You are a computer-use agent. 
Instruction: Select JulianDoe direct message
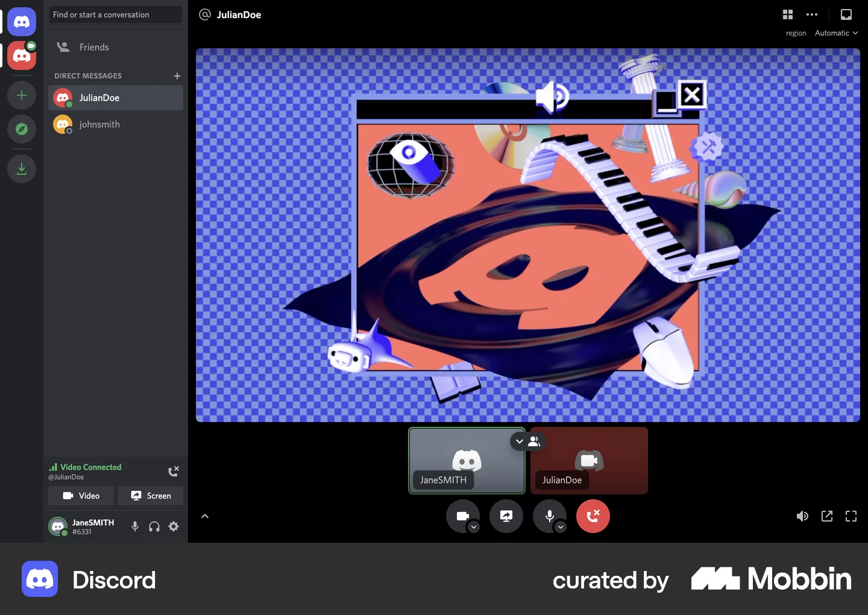(116, 98)
